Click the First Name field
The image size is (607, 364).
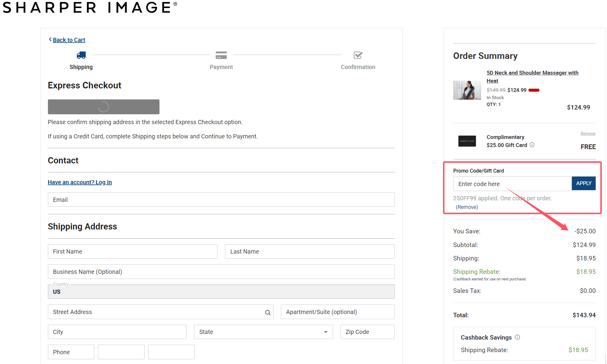coord(132,251)
